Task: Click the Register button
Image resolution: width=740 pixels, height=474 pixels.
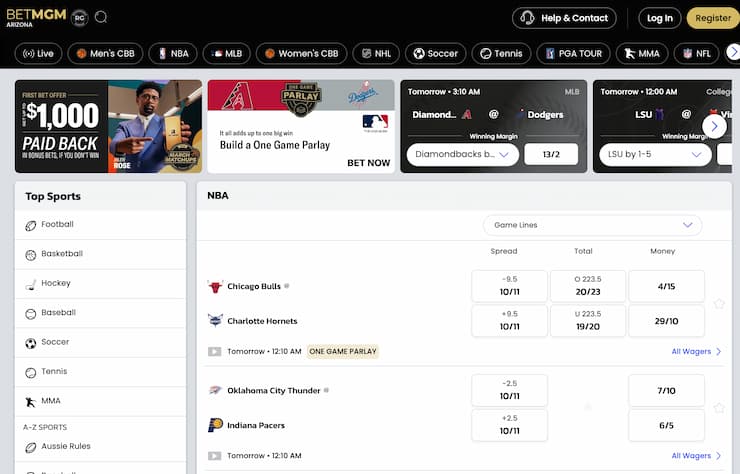Action: [x=713, y=18]
